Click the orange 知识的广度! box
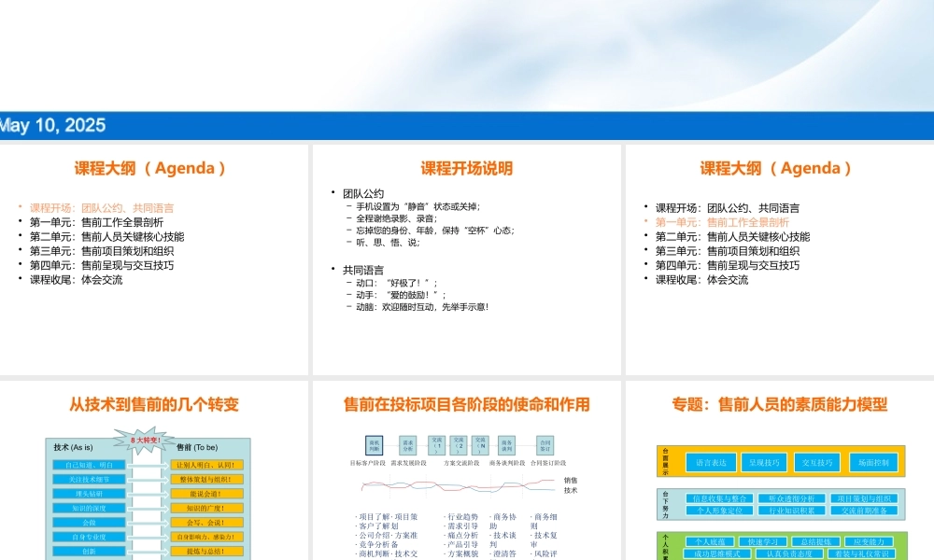Screen dimensions: 934x560 click(206, 509)
